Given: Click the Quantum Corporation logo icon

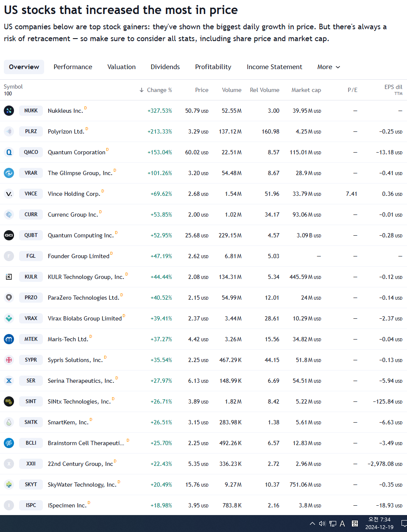Looking at the screenshot, I should (9, 152).
